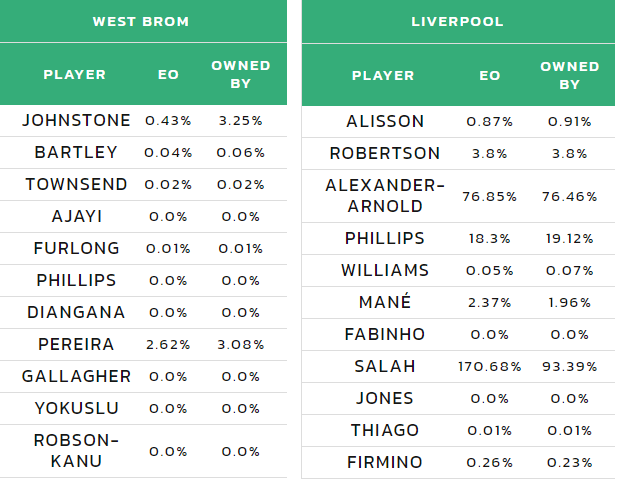
Task: Click Alexander-Arnold's 76.46% owned value
Action: 570,196
